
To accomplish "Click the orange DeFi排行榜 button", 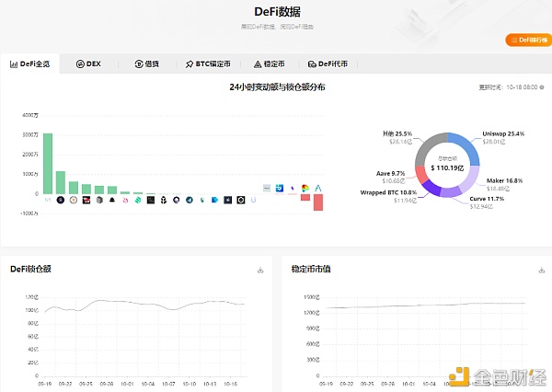I will coord(529,40).
